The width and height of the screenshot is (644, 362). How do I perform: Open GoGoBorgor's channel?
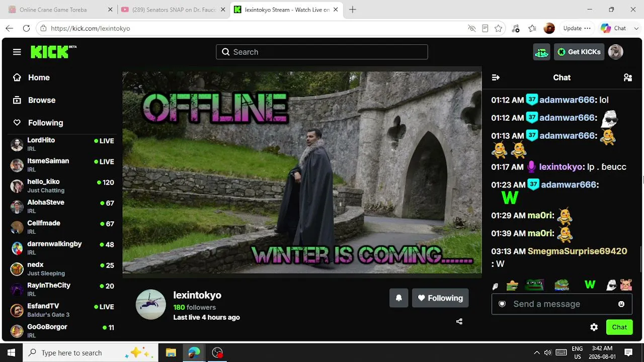(62, 330)
